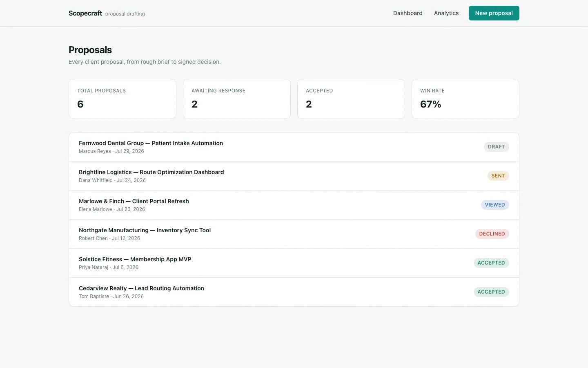Click the DRAFT status badge
This screenshot has height=368, width=588.
(496, 147)
